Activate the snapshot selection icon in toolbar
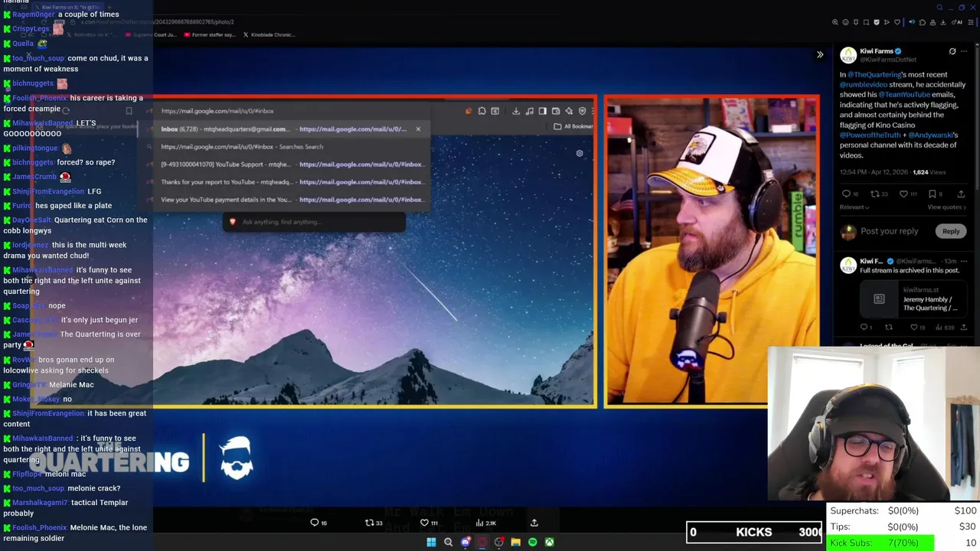Screen dimensions: 980x551 [x=866, y=22]
